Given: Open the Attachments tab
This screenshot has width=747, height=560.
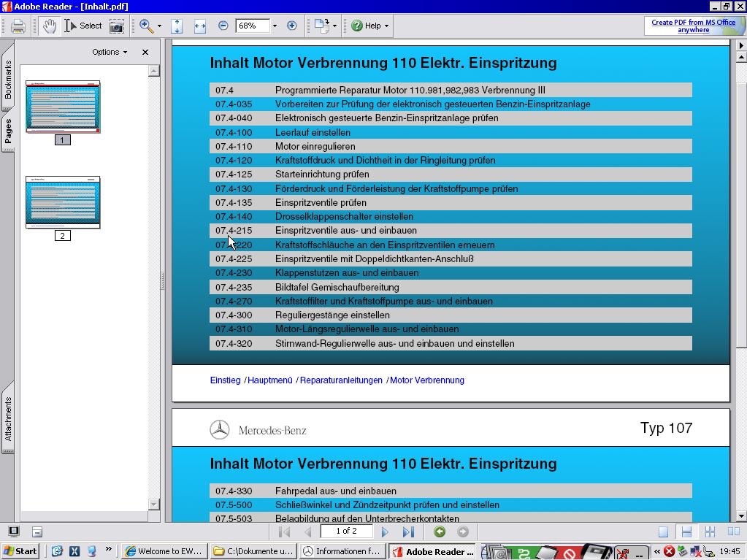Looking at the screenshot, I should 7,418.
